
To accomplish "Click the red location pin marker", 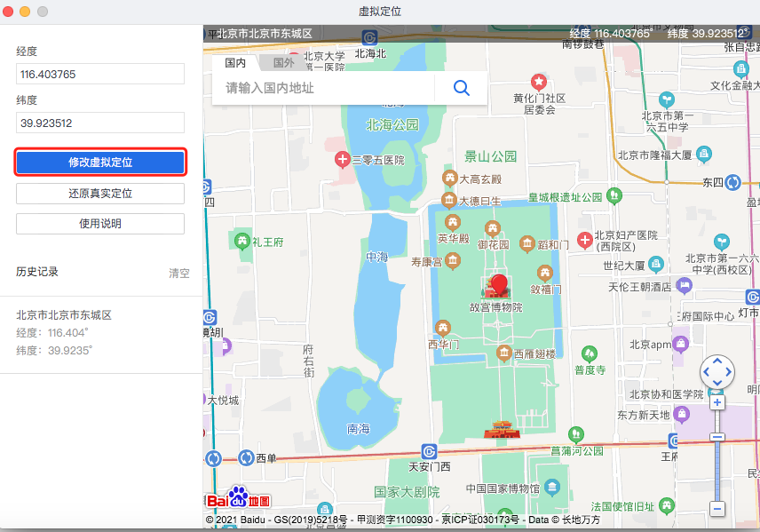I will 499,284.
